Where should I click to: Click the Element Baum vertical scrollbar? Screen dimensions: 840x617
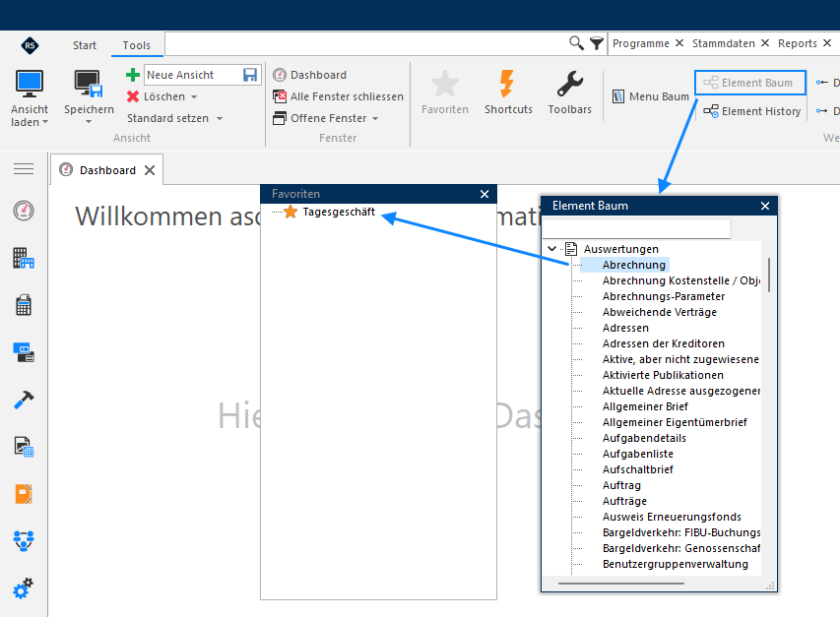pos(769,275)
